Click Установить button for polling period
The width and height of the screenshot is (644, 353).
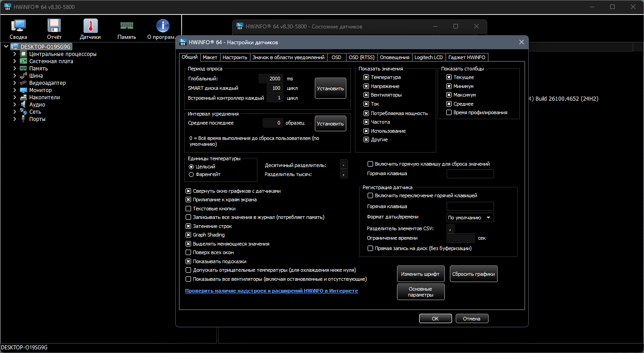pyautogui.click(x=331, y=88)
